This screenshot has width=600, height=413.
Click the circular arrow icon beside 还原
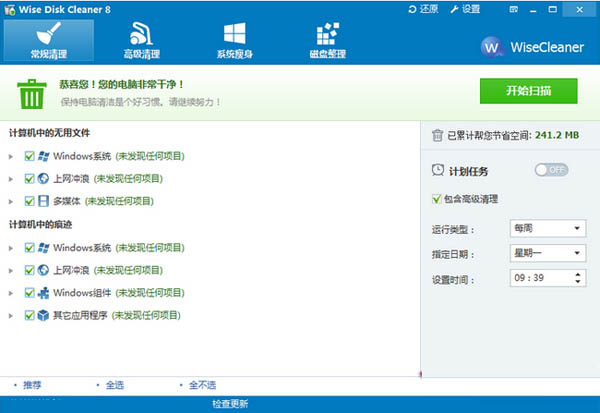point(412,9)
